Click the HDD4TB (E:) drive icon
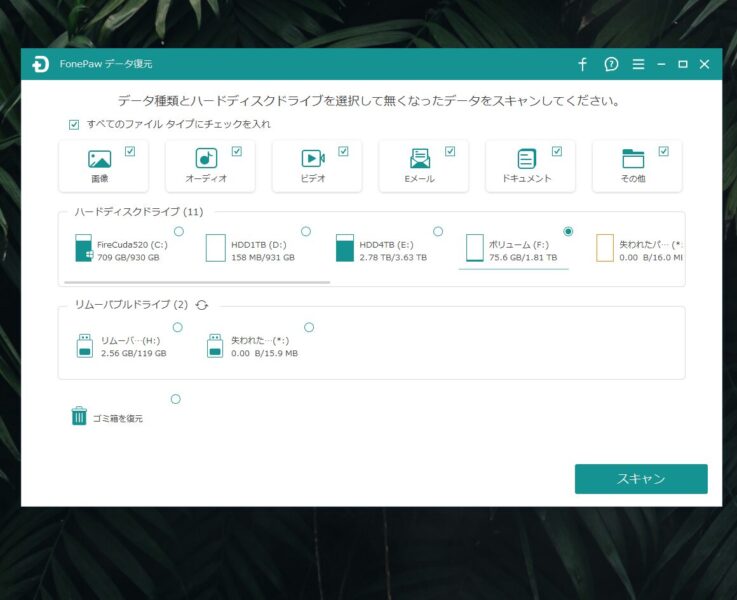The image size is (737, 600). 345,248
